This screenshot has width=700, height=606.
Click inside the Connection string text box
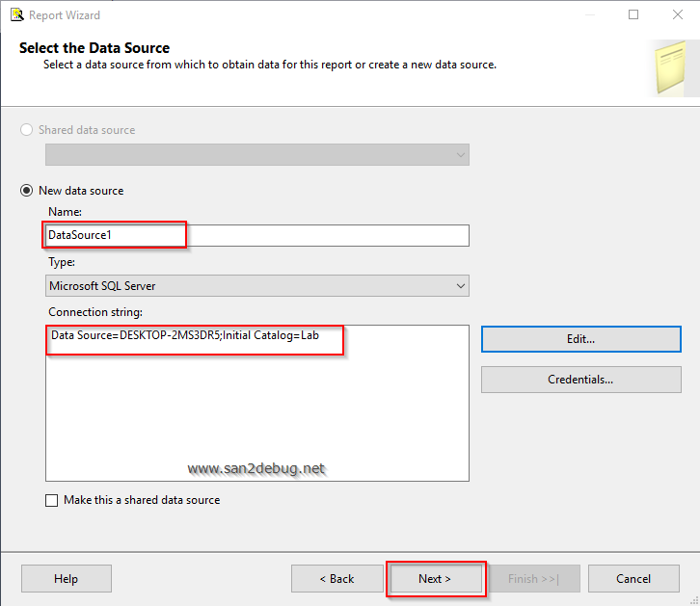(257, 405)
